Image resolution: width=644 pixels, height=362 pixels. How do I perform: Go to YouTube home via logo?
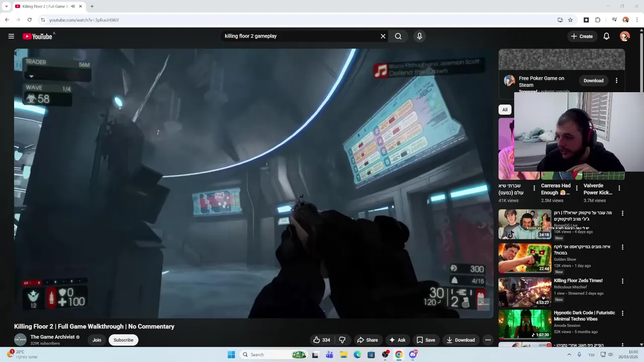(x=38, y=36)
